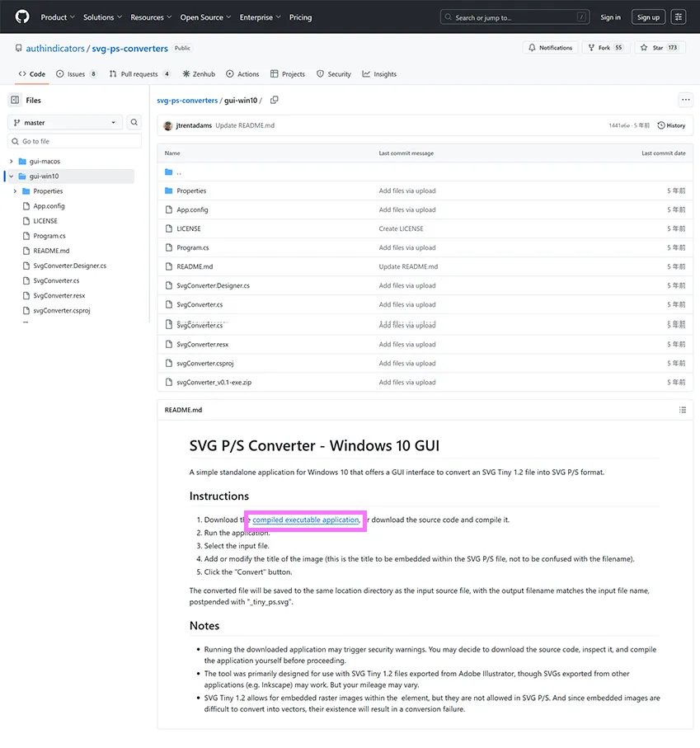700x748 pixels.
Task: Open the Open Source menu dropdown
Action: click(205, 17)
